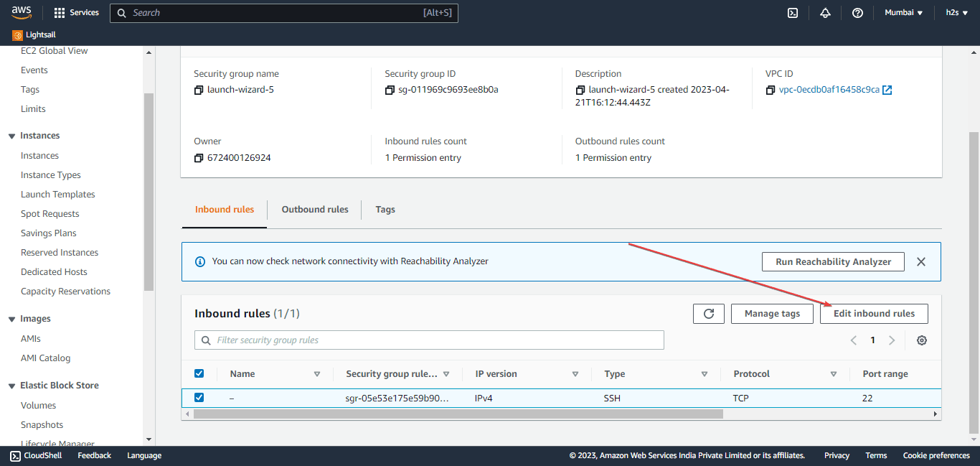Screen dimensions: 980x466
Task: Dismiss the Reachability Analyzer banner
Action: click(921, 262)
